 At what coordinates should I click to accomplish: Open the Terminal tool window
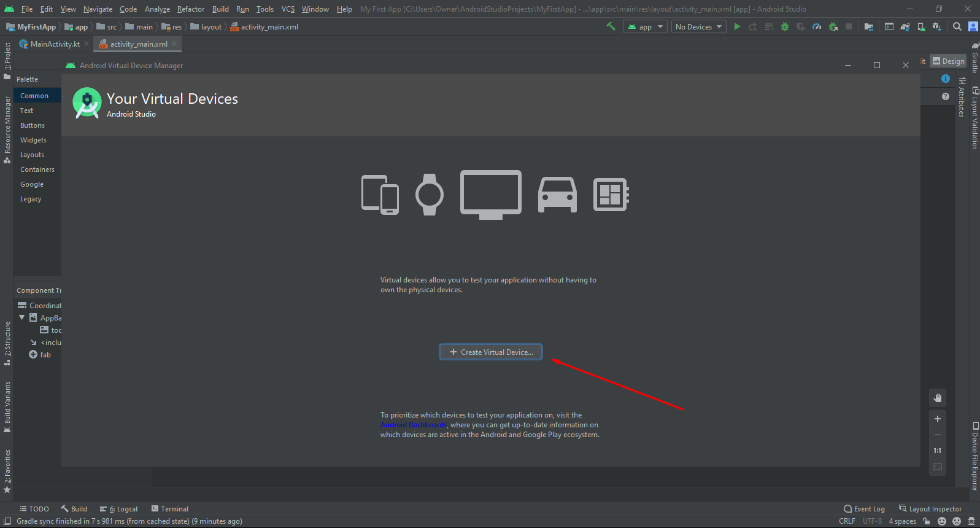tap(170, 509)
